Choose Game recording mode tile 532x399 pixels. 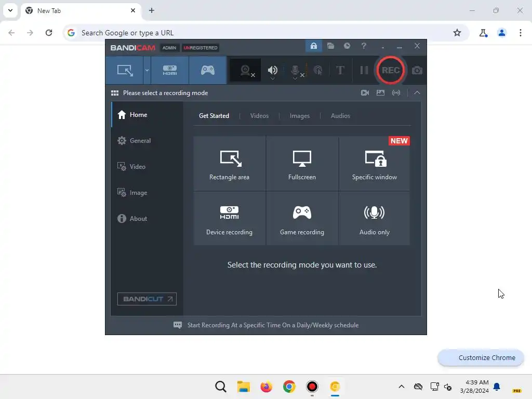(x=302, y=219)
